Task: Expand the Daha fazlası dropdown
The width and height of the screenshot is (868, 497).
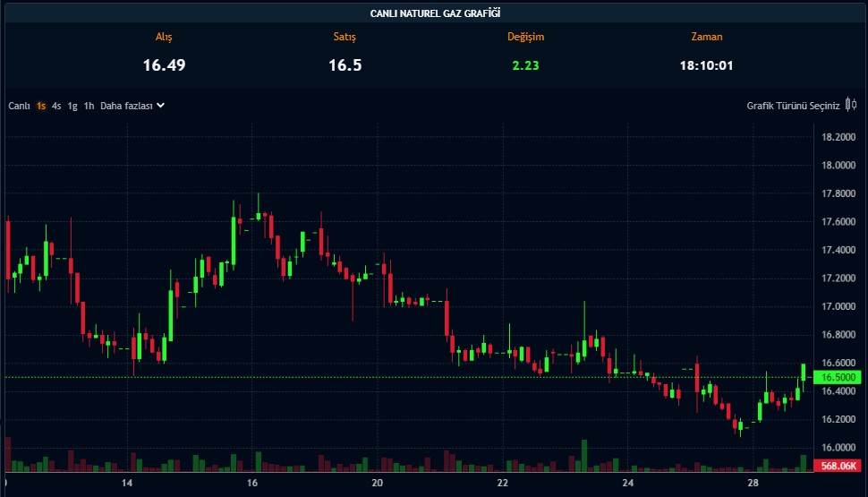Action: coord(132,106)
